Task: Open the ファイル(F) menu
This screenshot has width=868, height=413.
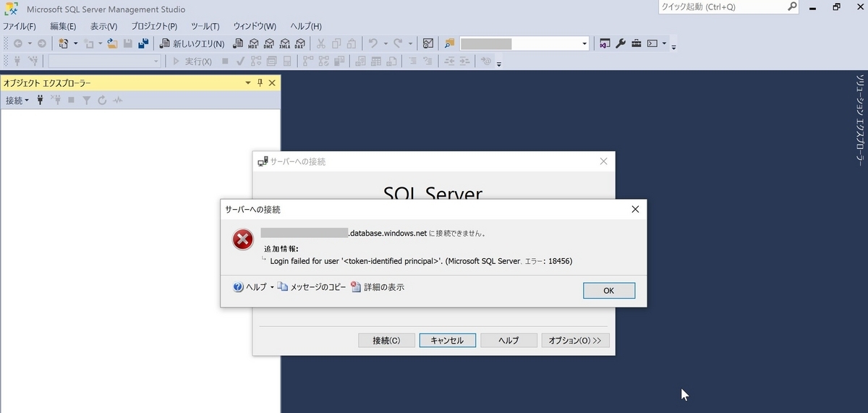Action: (20, 26)
